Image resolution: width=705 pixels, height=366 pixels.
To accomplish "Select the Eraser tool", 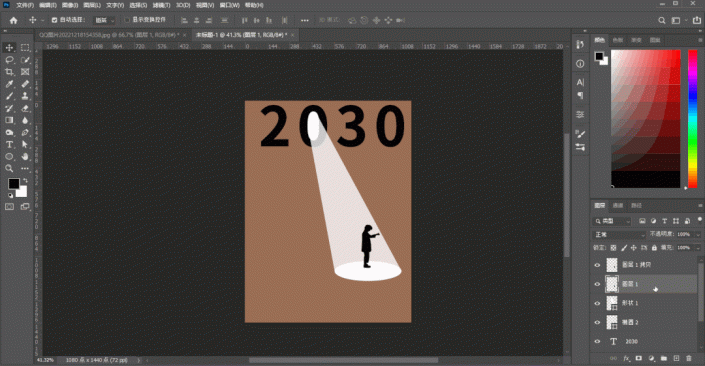I will [x=25, y=108].
